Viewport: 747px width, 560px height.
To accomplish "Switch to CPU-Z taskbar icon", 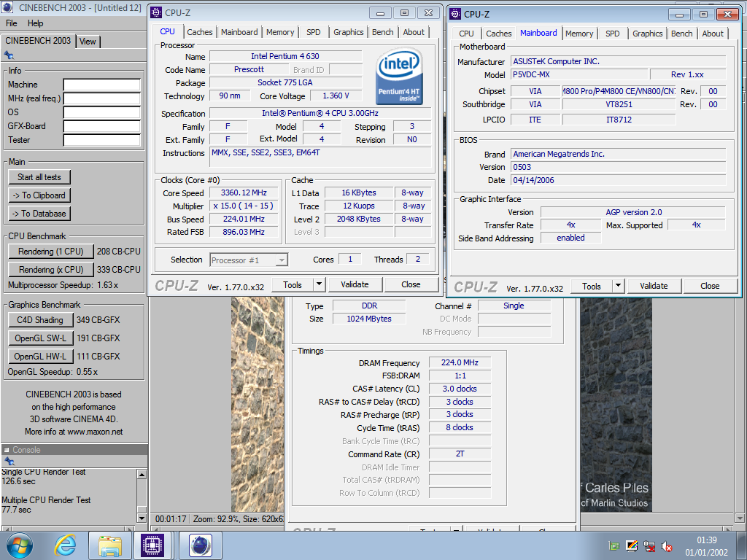I will point(152,545).
